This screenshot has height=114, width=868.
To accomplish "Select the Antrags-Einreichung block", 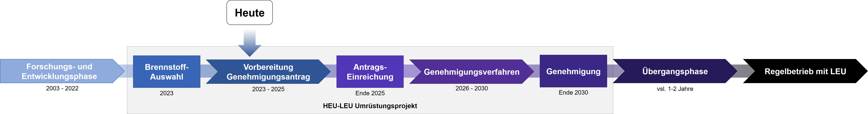I will point(370,72).
